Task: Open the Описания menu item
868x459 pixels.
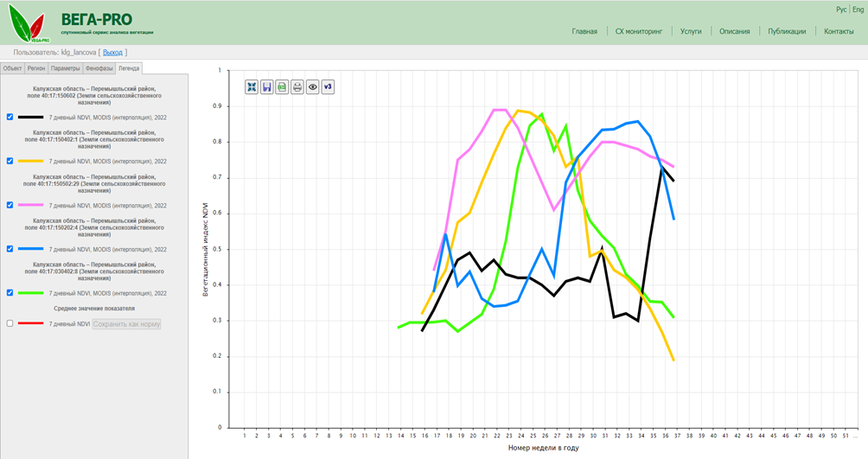Action: 735,32
